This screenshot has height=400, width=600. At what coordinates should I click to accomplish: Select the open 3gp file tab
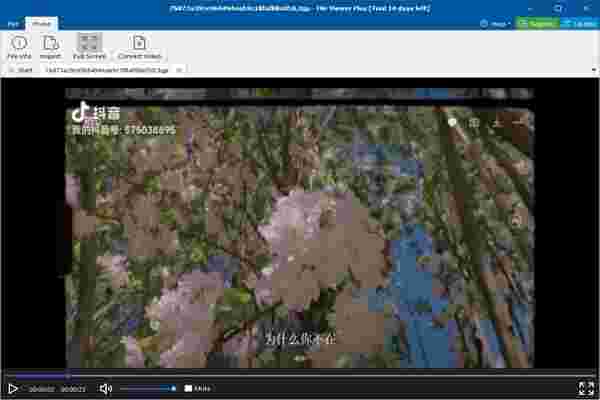click(x=106, y=70)
